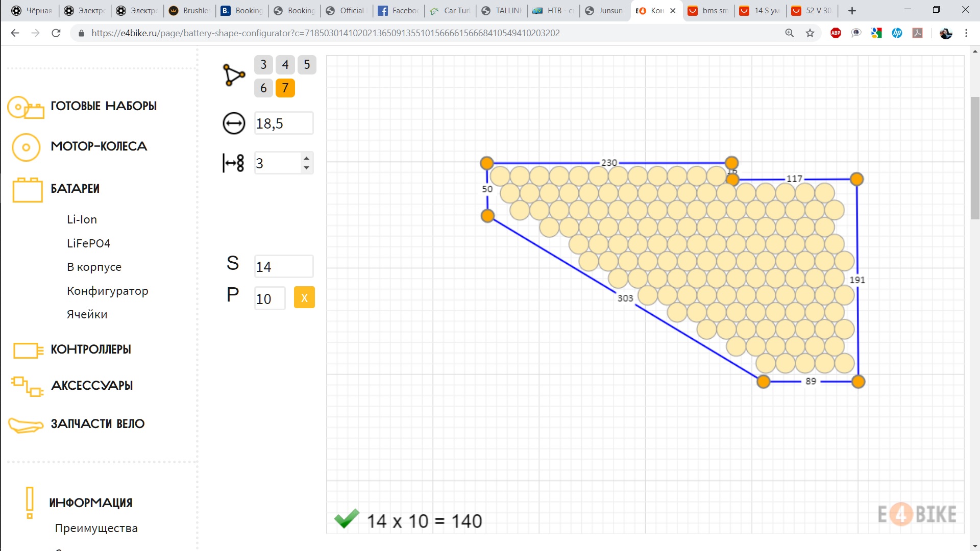The height and width of the screenshot is (551, 980).
Task: Click the controller icon beside КОНТРОЛЛЕРЫ
Action: pos(28,350)
